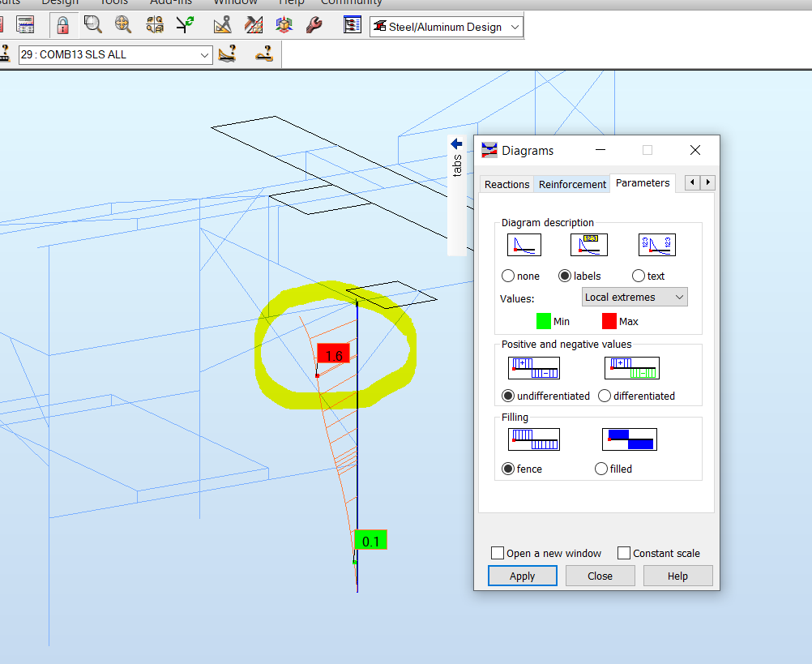Click the load type question icon at row start
This screenshot has height=664, width=812.
5,54
